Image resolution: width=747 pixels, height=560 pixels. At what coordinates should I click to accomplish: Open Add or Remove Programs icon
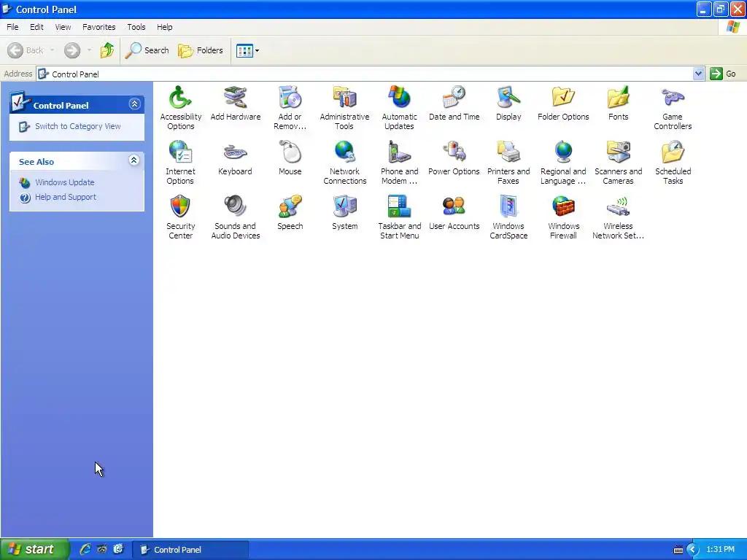click(290, 98)
